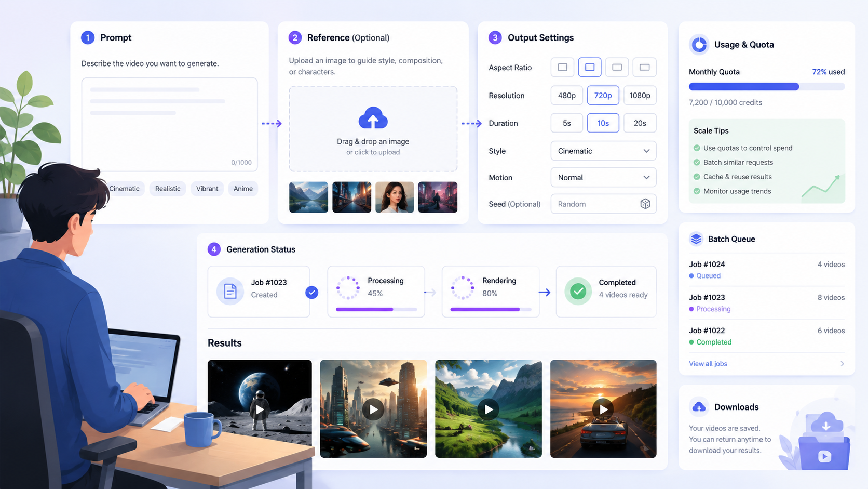The image size is (868, 489).
Task: Choose 1080p resolution
Action: point(640,95)
